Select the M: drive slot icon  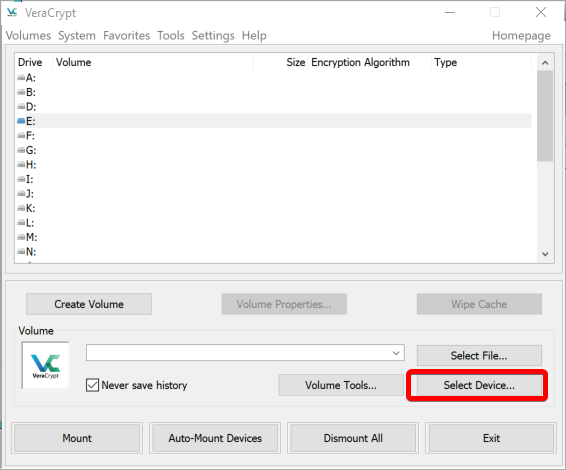click(x=21, y=237)
